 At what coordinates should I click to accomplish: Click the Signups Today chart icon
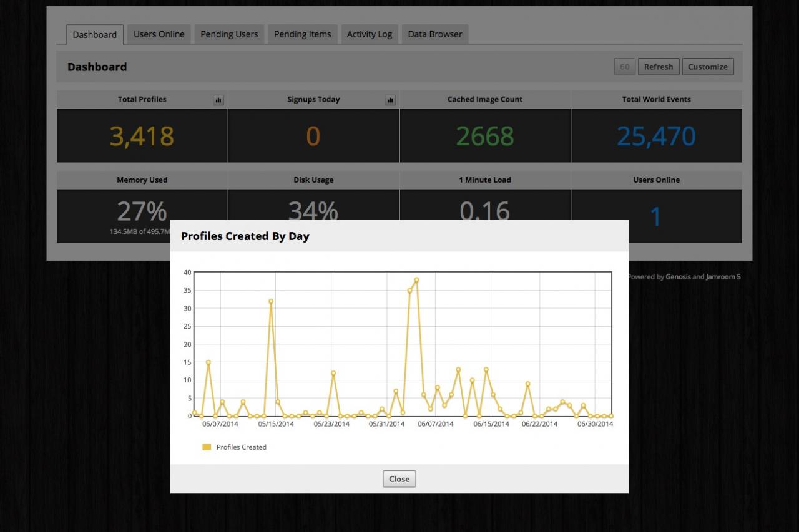(x=390, y=100)
